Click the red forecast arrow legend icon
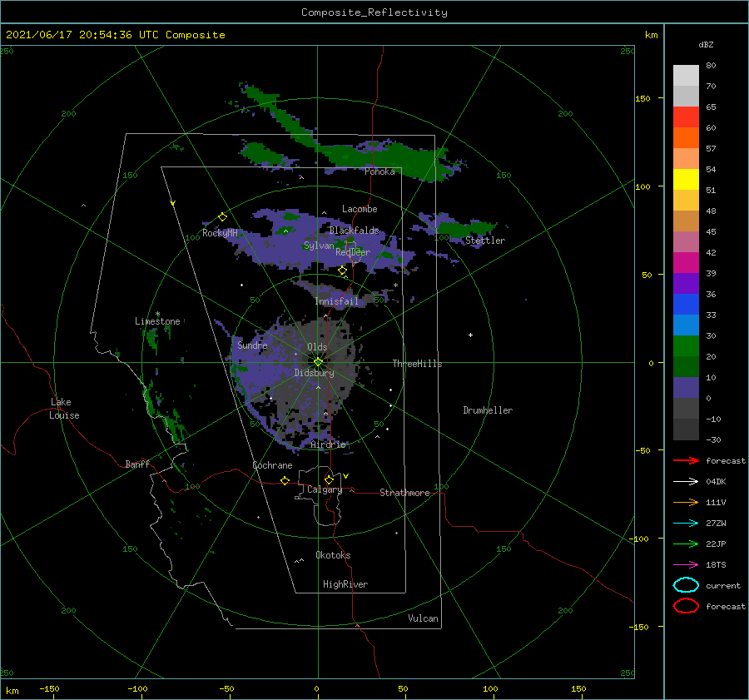Screen dimensions: 749x700 [x=686, y=460]
